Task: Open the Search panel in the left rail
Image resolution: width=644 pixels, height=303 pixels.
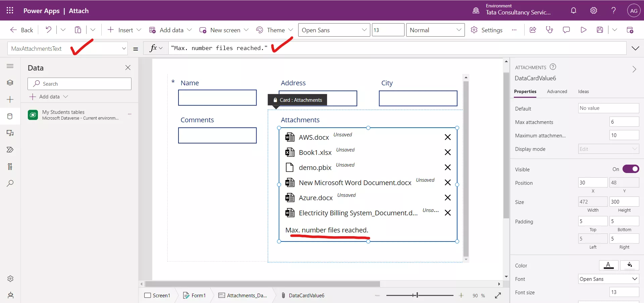Action: [10, 183]
